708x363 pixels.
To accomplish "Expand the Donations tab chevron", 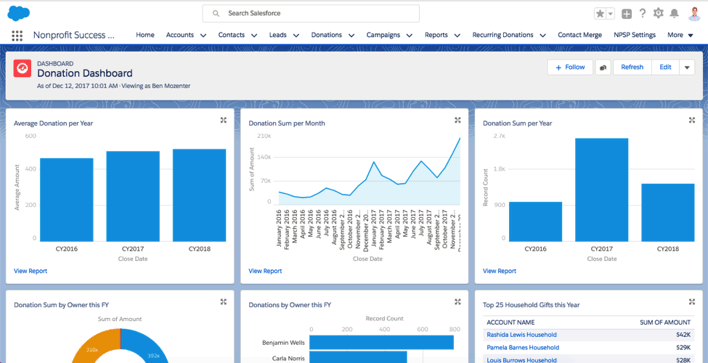I will click(351, 35).
